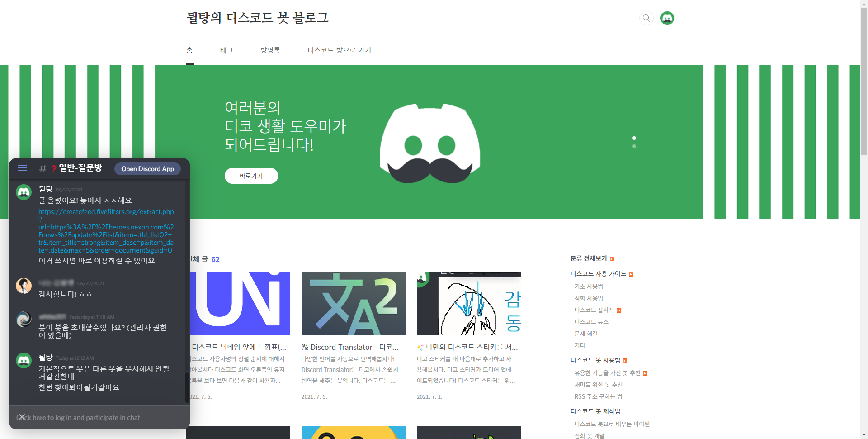The height and width of the screenshot is (439, 868).
Task: Open post title Discord Translator - 디코
Action: coord(350,347)
